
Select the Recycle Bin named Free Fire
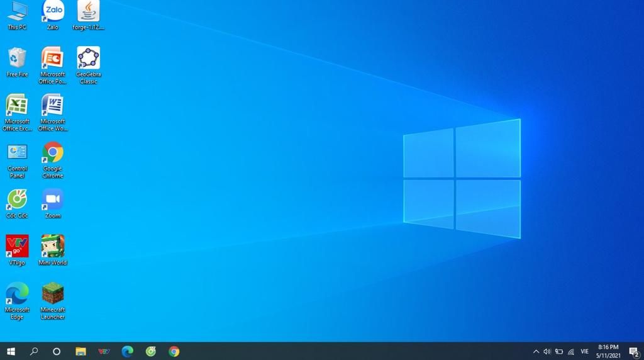[x=17, y=62]
